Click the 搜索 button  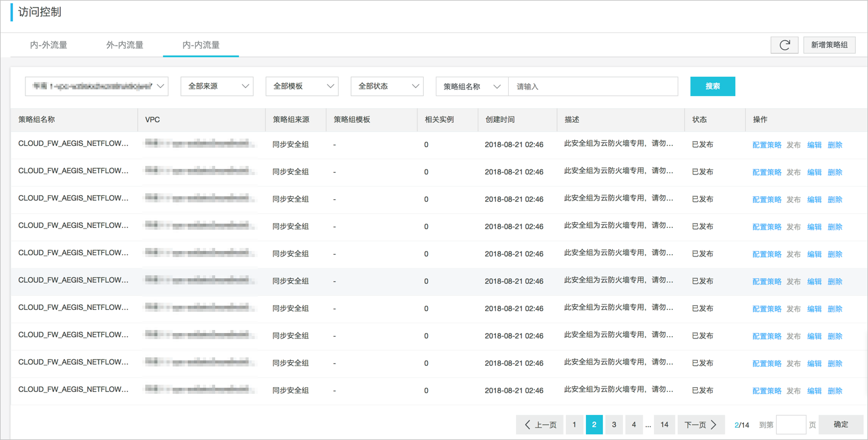pyautogui.click(x=713, y=86)
